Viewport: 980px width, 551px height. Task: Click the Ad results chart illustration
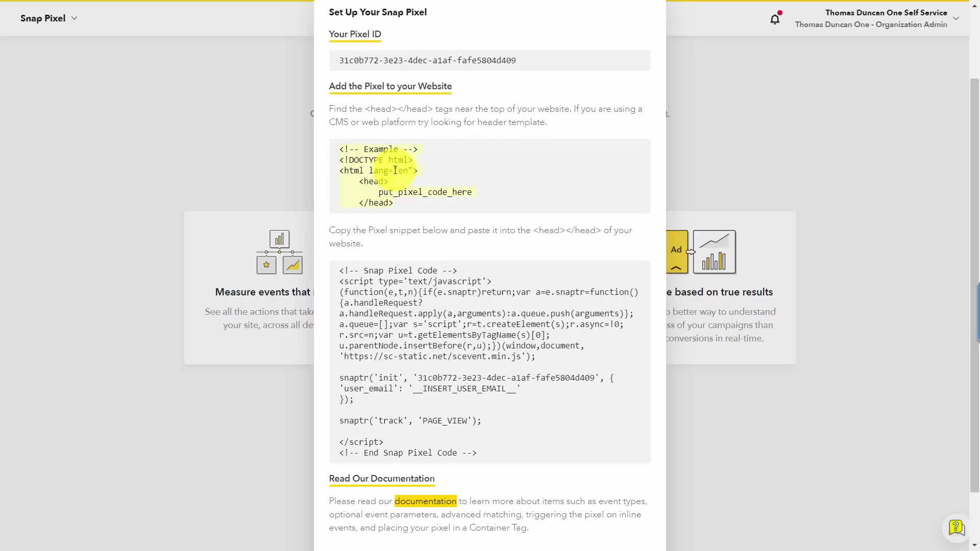701,252
